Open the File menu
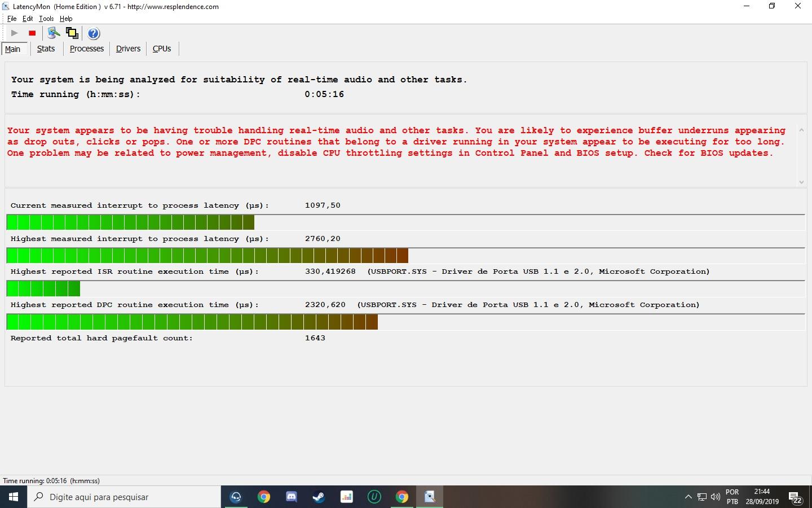This screenshot has height=508, width=812. pyautogui.click(x=12, y=19)
